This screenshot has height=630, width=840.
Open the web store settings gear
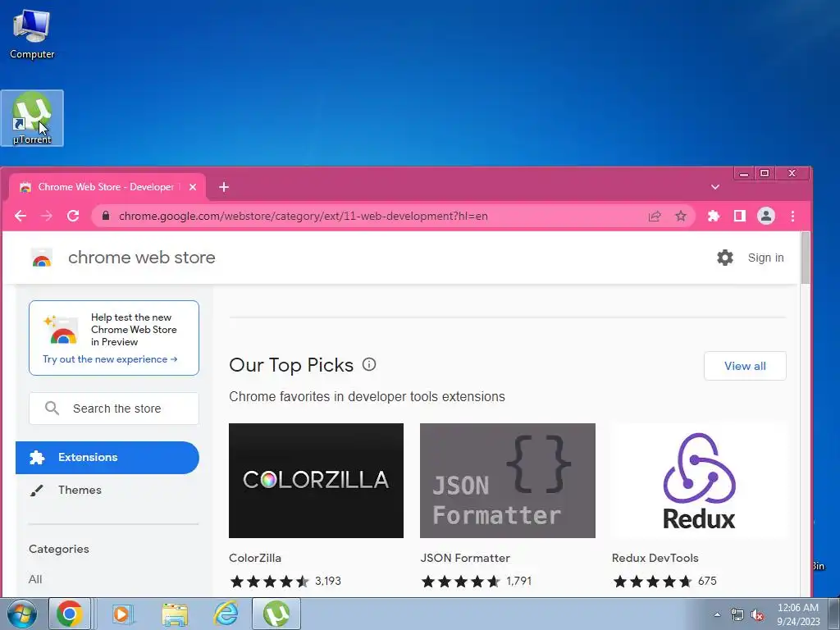pyautogui.click(x=725, y=258)
